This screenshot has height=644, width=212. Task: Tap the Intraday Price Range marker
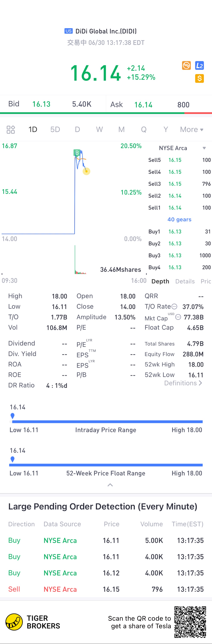[12, 416]
